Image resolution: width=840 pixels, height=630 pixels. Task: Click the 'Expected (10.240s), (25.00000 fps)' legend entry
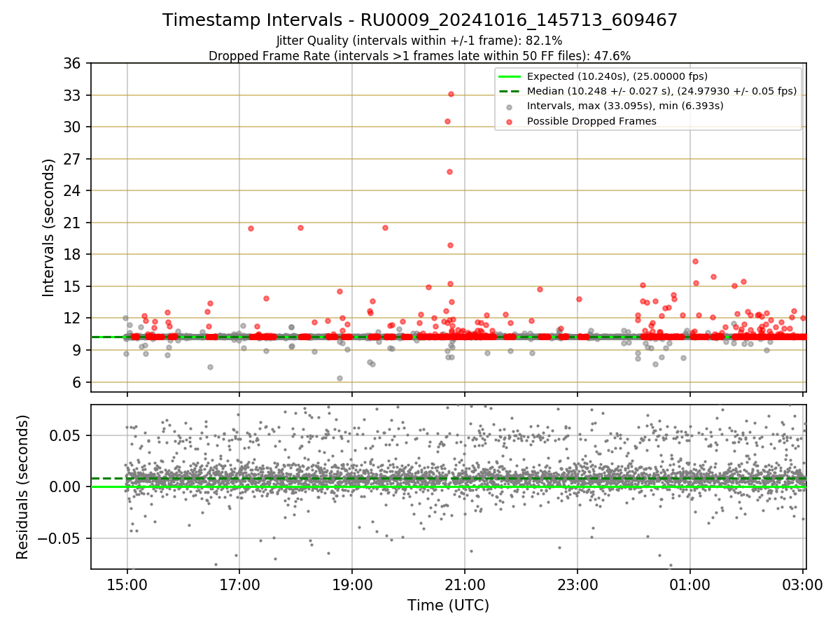pyautogui.click(x=617, y=76)
